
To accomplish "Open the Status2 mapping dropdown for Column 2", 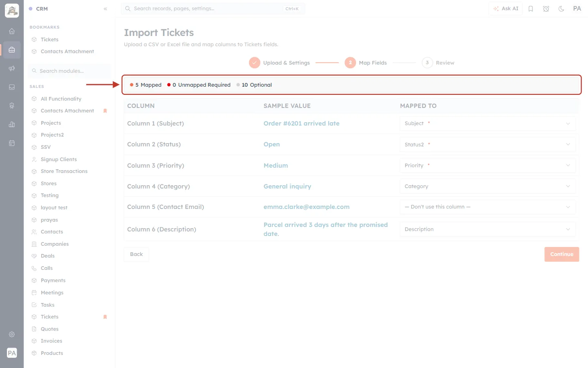I will [488, 144].
